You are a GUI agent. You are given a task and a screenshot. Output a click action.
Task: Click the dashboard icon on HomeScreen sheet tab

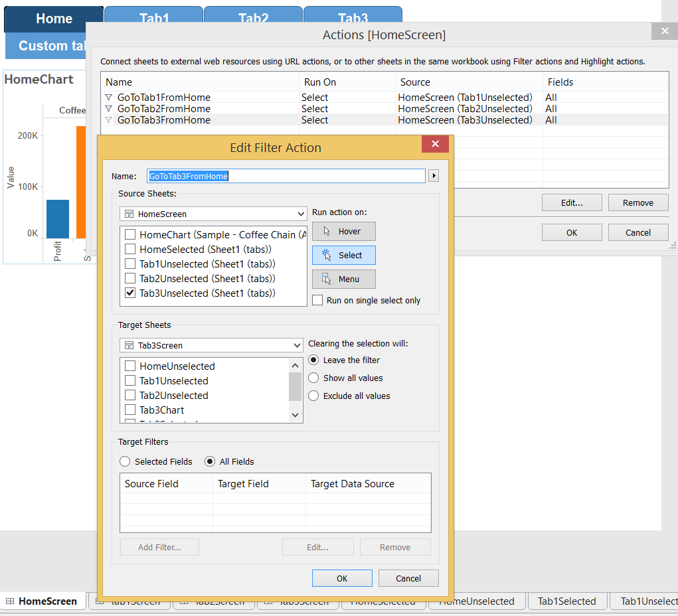tap(10, 601)
